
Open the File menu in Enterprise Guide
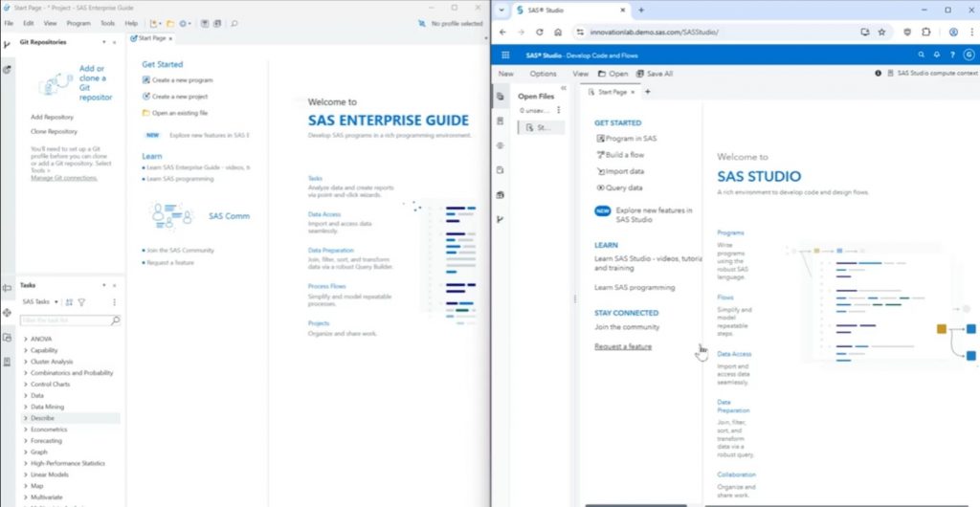pyautogui.click(x=9, y=23)
